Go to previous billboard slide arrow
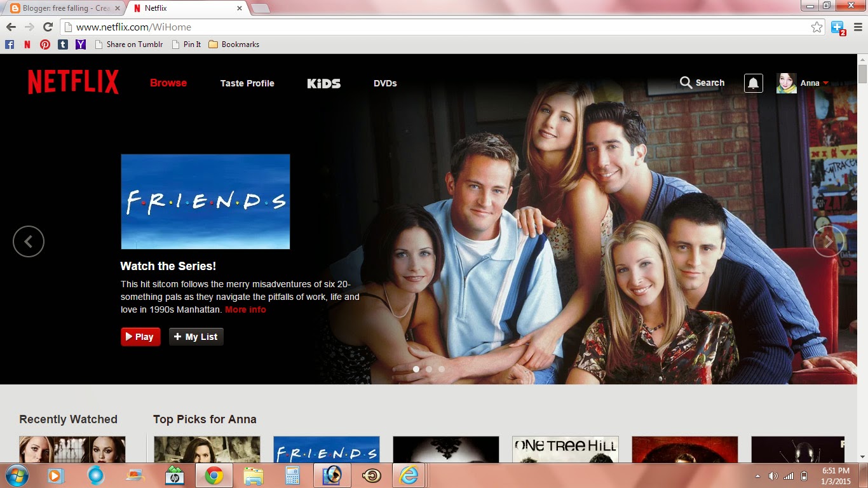 point(29,241)
